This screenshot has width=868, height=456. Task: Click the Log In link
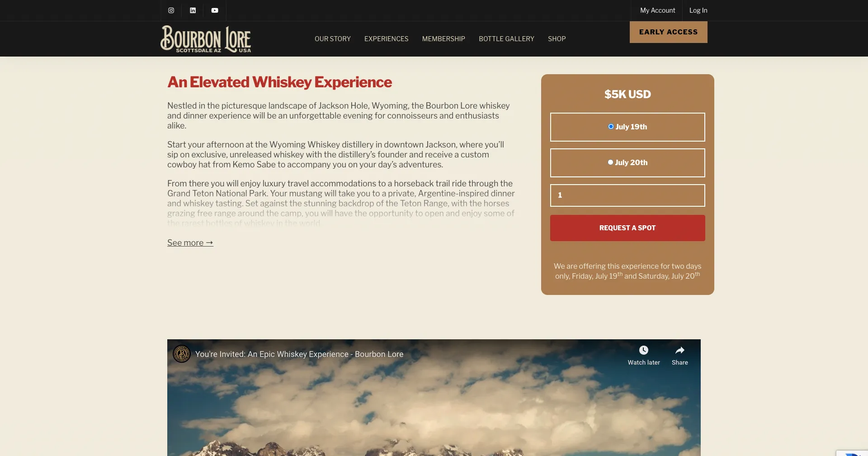point(698,10)
